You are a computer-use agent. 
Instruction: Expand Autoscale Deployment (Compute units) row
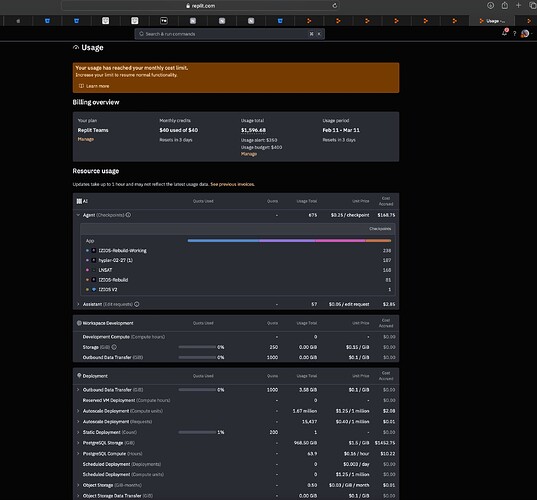78,411
